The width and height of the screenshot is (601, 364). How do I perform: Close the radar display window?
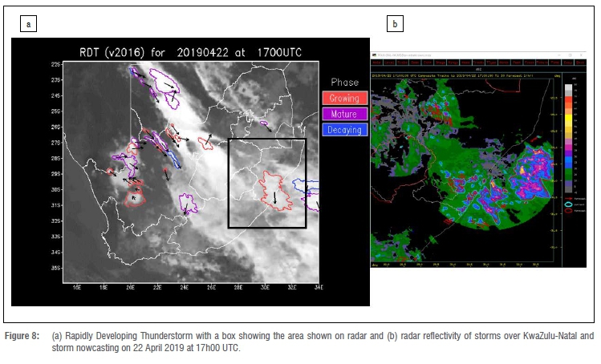tap(580, 55)
